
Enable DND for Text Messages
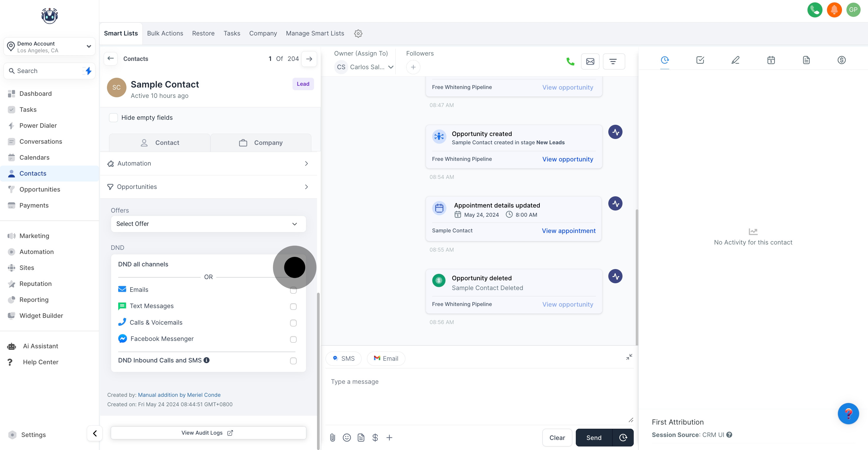(293, 306)
